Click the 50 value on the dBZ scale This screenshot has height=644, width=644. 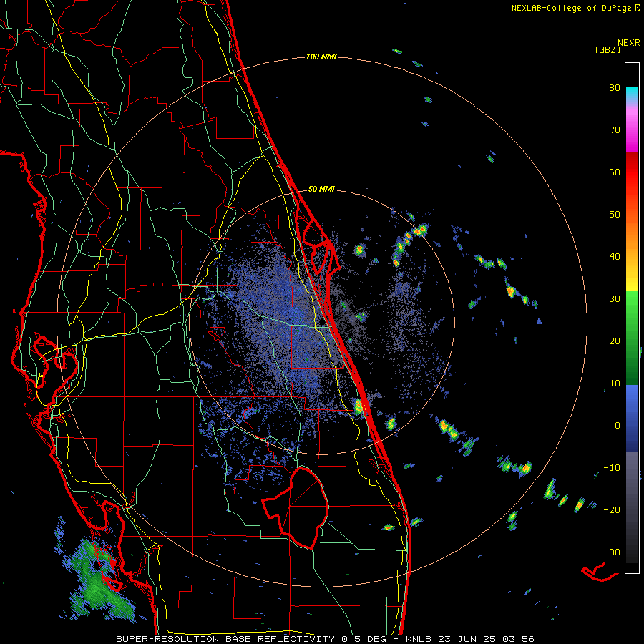[x=615, y=215]
